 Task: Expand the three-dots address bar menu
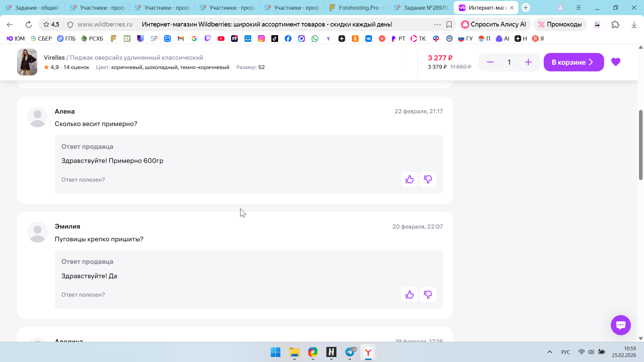[x=437, y=24]
